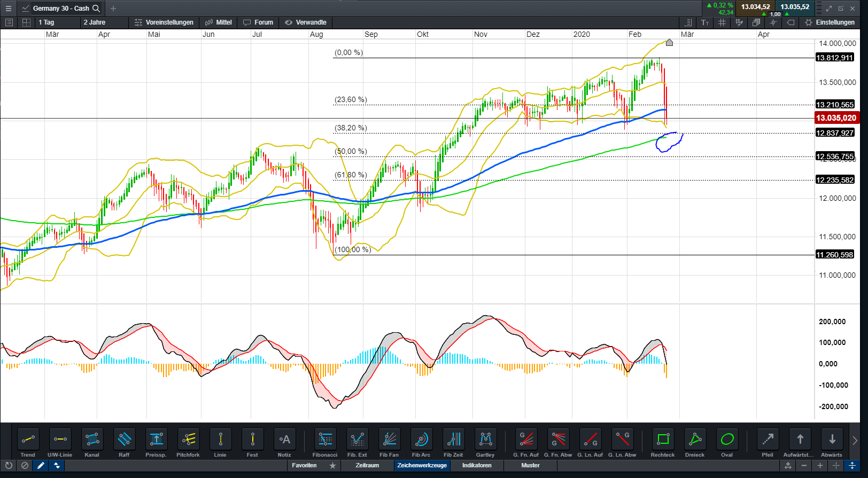The width and height of the screenshot is (868, 478).
Task: Toggle the price scale alignment icon
Action: pos(688,22)
